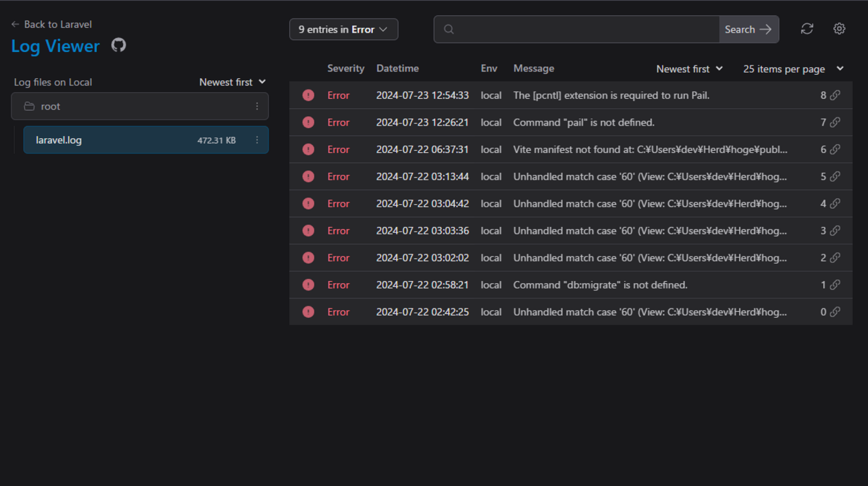This screenshot has height=486, width=868.
Task: Click 472.31 KB file size
Action: 216,140
